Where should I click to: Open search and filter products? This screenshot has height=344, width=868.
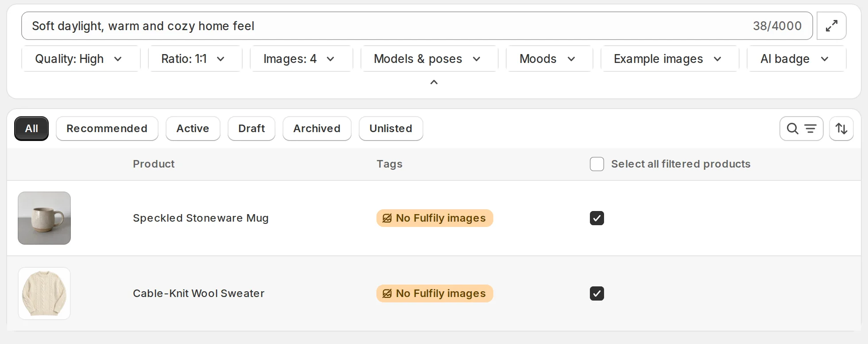(x=801, y=129)
